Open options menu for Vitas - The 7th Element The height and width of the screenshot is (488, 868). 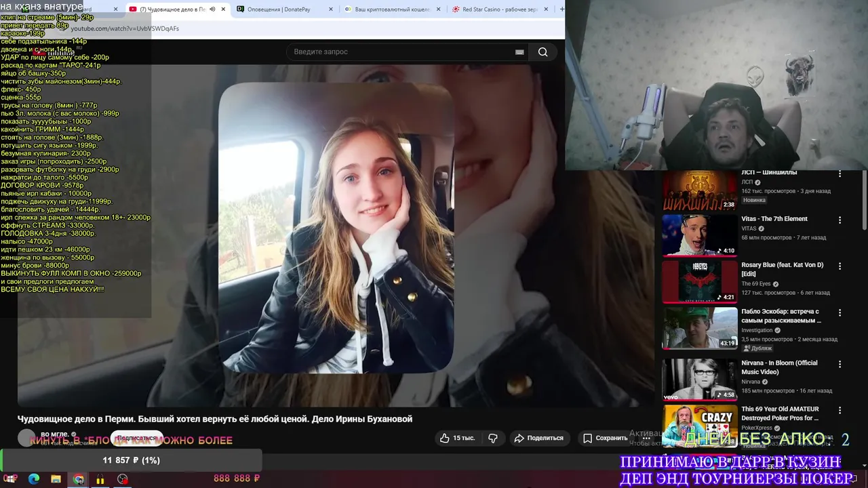coord(840,220)
